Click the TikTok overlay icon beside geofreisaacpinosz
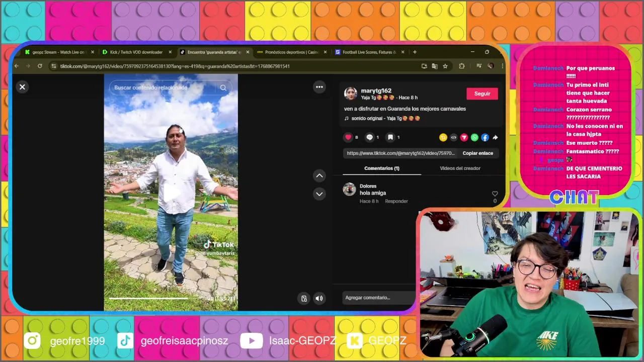The image size is (644, 362). pos(125,341)
